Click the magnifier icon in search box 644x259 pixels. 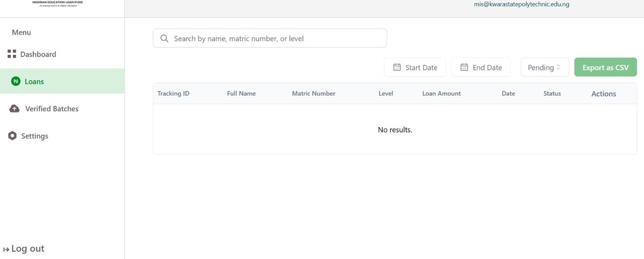pos(164,39)
